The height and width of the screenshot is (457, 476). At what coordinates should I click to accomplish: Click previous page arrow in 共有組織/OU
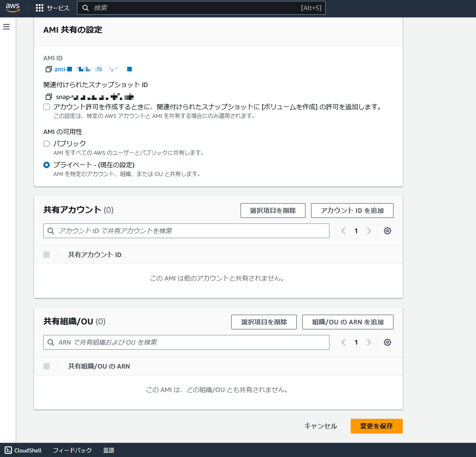coord(343,342)
